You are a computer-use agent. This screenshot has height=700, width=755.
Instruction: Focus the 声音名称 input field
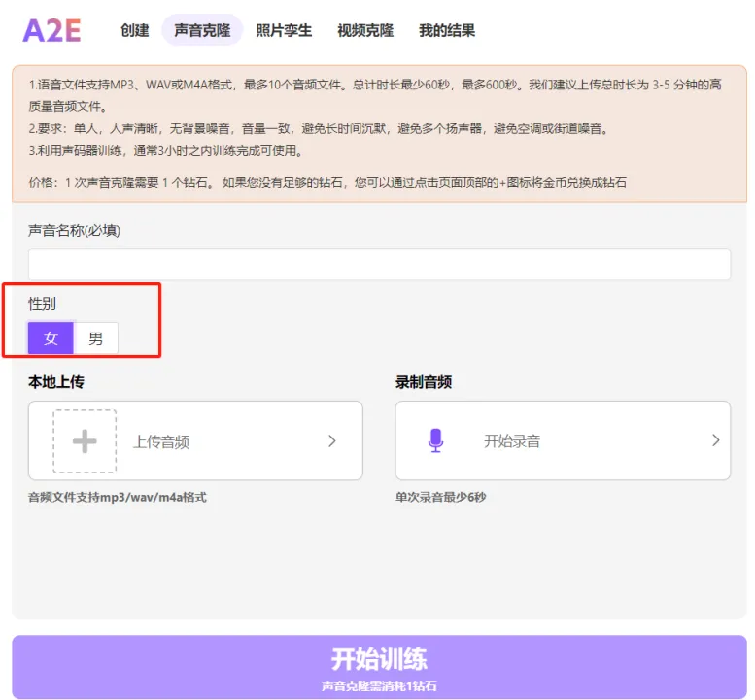click(379, 264)
